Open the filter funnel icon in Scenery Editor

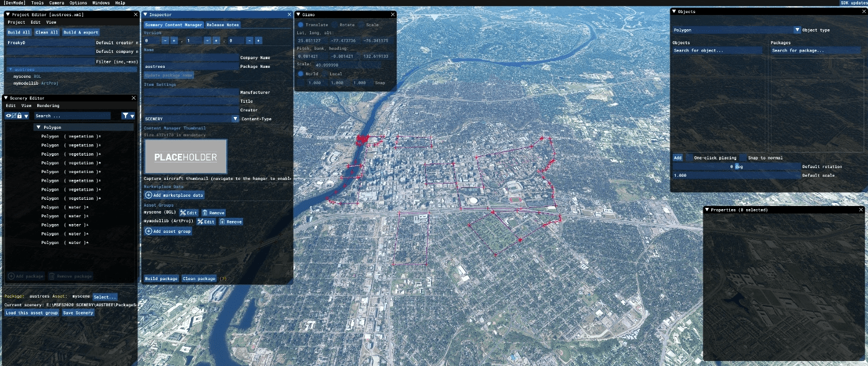pos(126,116)
